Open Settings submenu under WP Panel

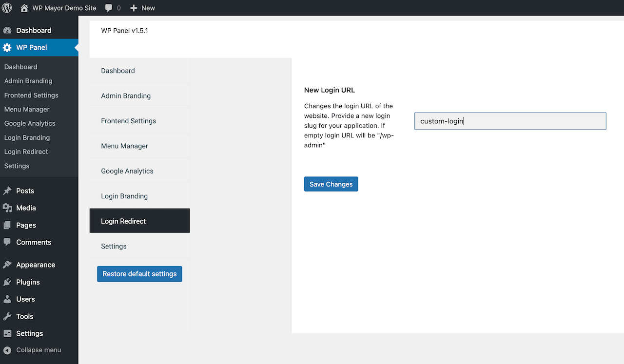click(x=17, y=166)
